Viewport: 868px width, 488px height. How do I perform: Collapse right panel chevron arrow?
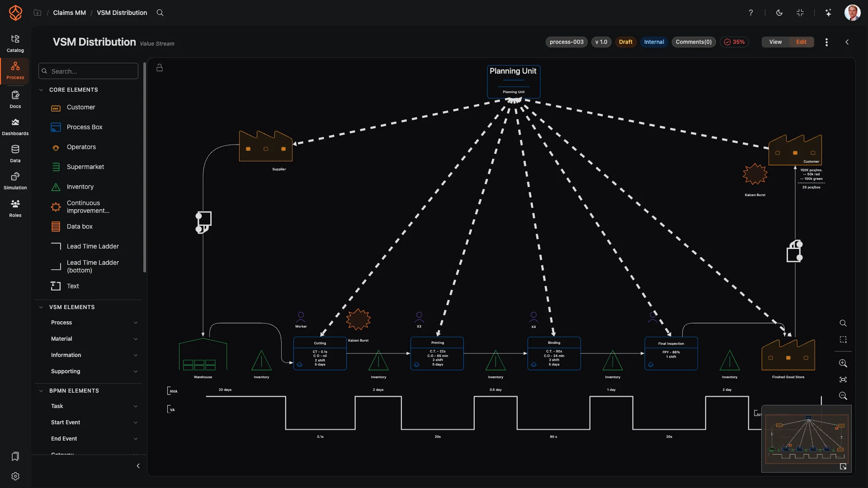[x=847, y=42]
